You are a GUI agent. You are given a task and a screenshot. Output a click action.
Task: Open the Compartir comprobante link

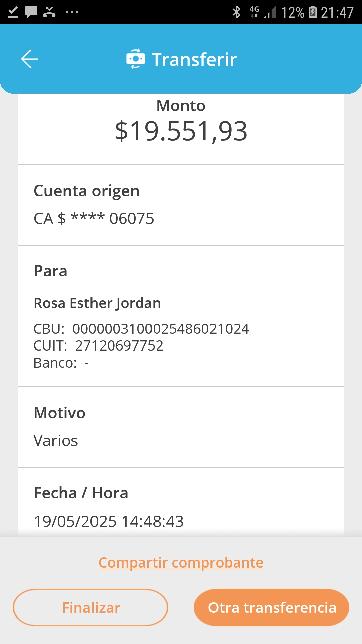(181, 562)
